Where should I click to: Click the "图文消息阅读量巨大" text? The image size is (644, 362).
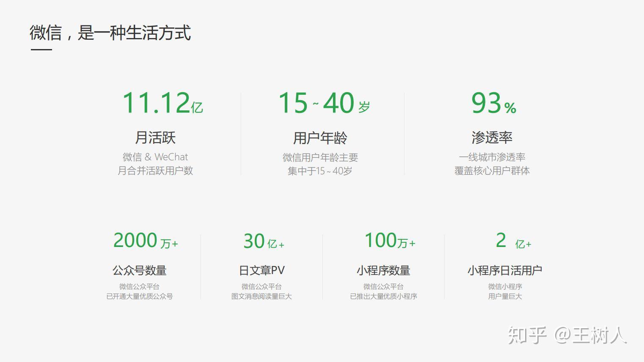(262, 296)
